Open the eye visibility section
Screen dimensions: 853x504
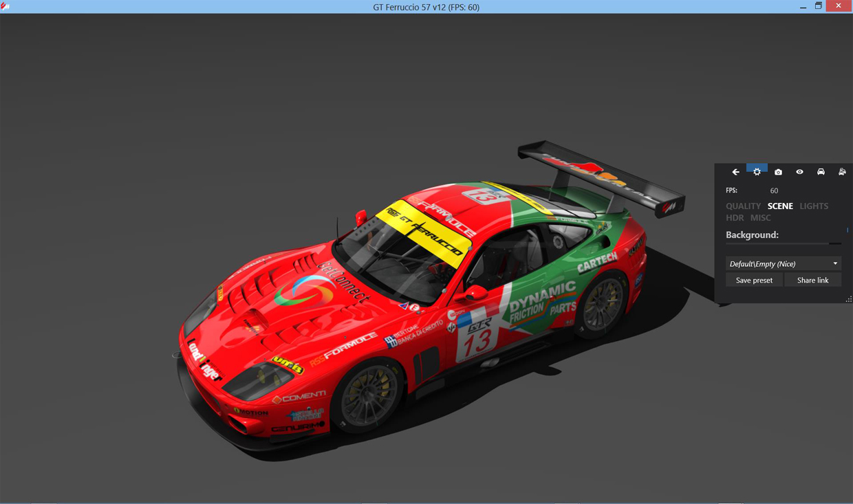[x=799, y=172]
